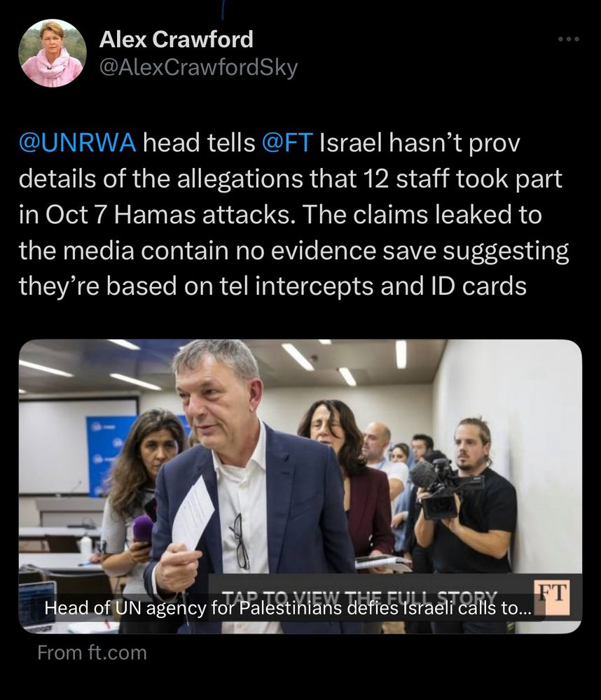Open the Alex Crawford display name
This screenshot has width=601, height=700.
[x=176, y=38]
